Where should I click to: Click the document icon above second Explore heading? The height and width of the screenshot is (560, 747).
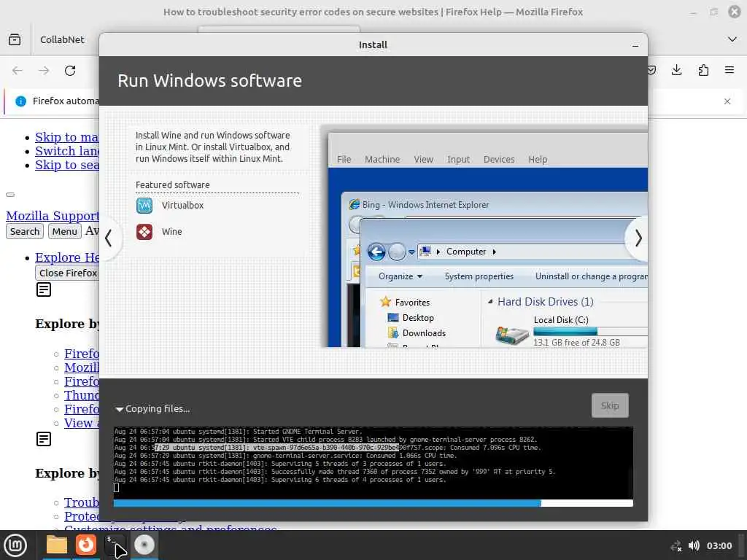[44, 439]
